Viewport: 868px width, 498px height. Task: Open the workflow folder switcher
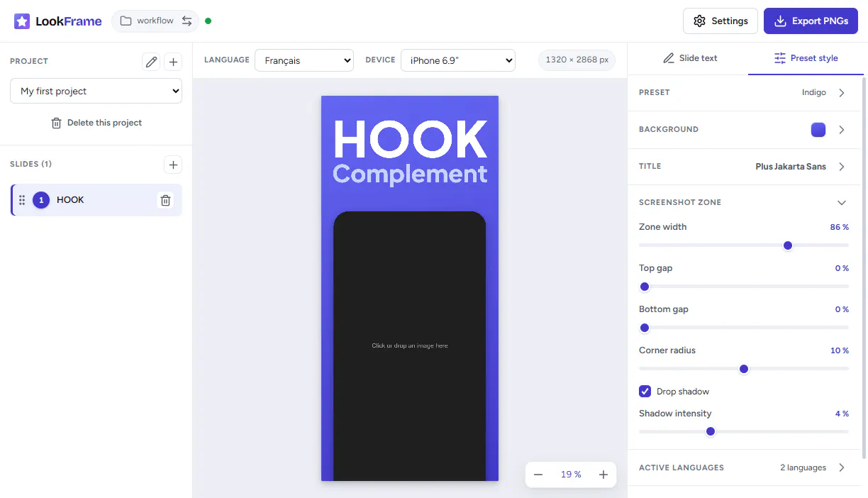pyautogui.click(x=156, y=21)
